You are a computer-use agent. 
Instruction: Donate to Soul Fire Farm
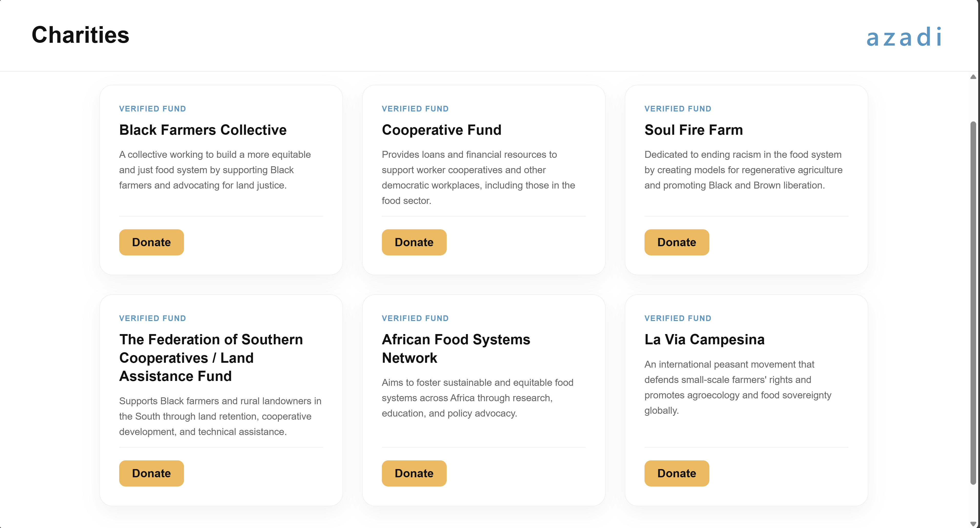(x=676, y=242)
